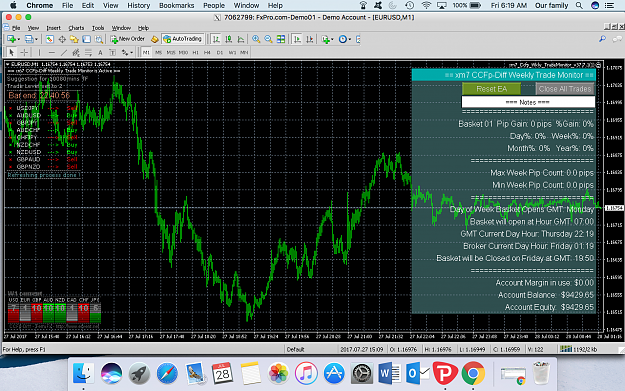This screenshot has width=625, height=391.
Task: Click the 'GBPNZD' Sell suggestion row
Action: coord(43,167)
